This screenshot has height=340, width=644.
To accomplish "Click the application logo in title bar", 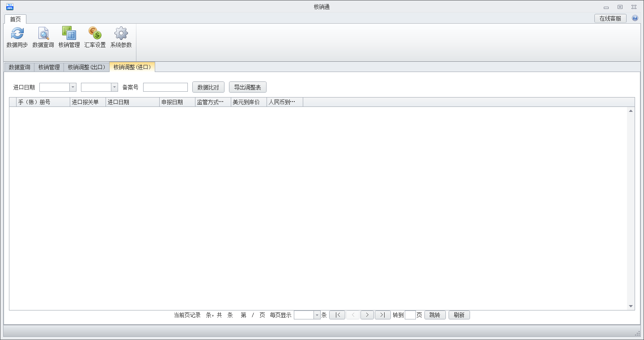I will 10,7.
